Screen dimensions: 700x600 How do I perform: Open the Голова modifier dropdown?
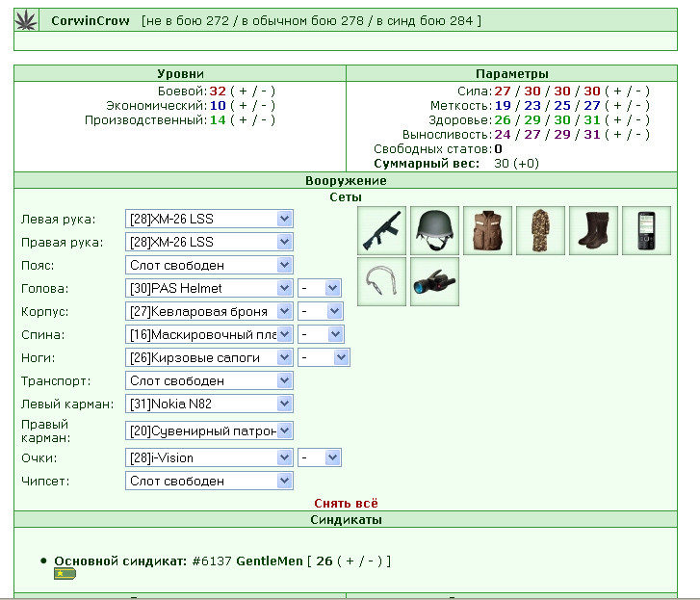coord(320,288)
